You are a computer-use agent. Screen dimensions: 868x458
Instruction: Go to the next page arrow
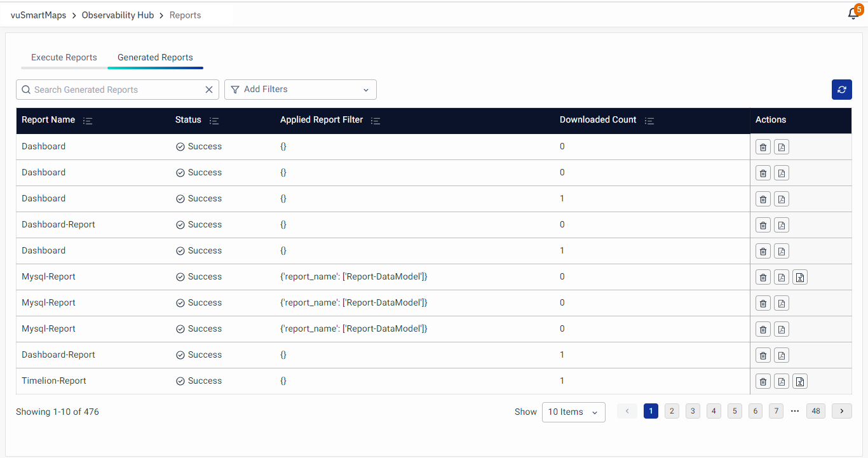(841, 411)
